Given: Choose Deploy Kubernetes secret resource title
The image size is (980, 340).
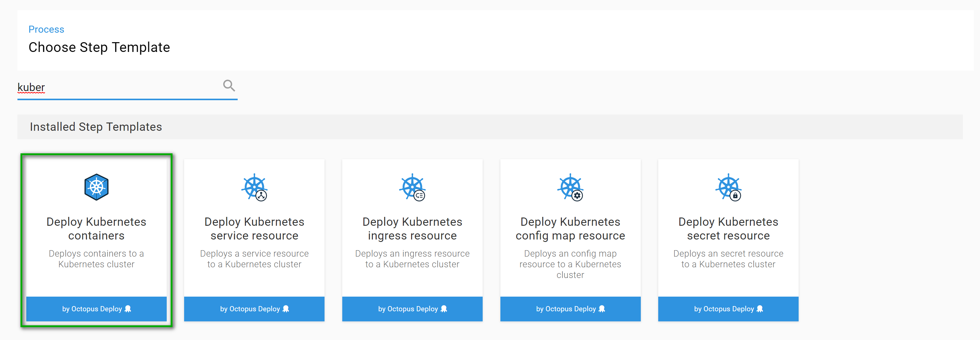Looking at the screenshot, I should click(728, 228).
